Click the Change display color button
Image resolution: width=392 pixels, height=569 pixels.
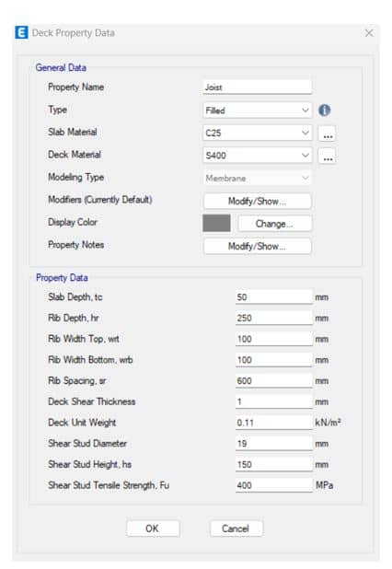(x=274, y=224)
